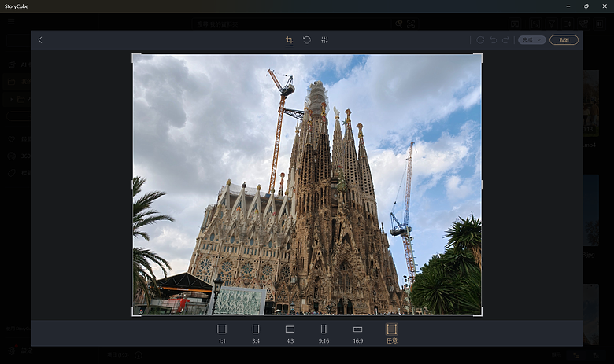Screen dimensions: 614x364
Task: Choose the 1:1 crop ratio
Action: [x=222, y=333]
